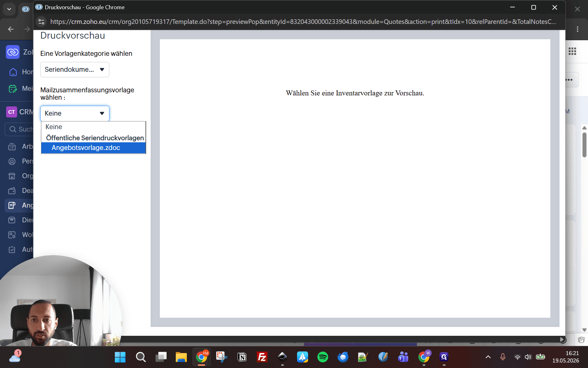The width and height of the screenshot is (588, 368).
Task: Open the Seriendokume... category dropdown
Action: pos(75,70)
